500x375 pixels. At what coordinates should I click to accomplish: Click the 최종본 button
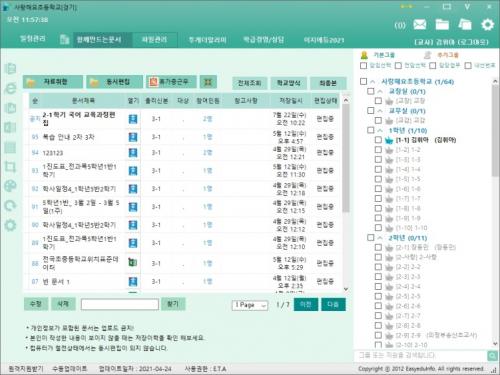tap(328, 83)
